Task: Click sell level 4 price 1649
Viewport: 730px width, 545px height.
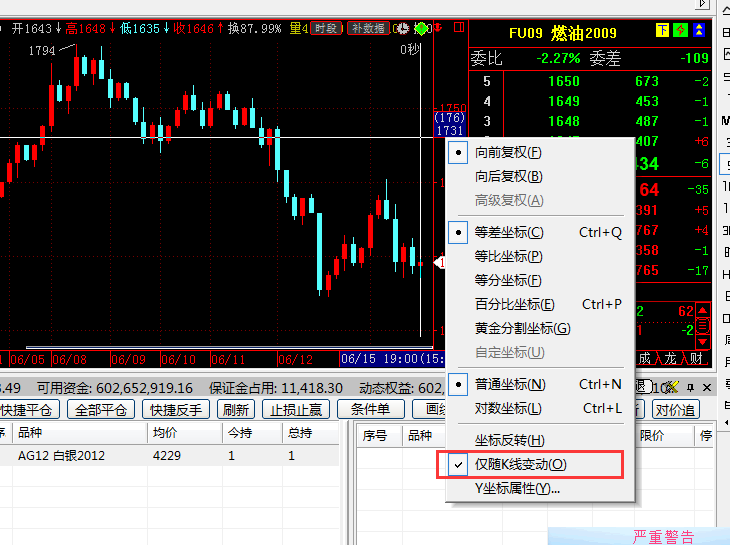Action: point(564,101)
